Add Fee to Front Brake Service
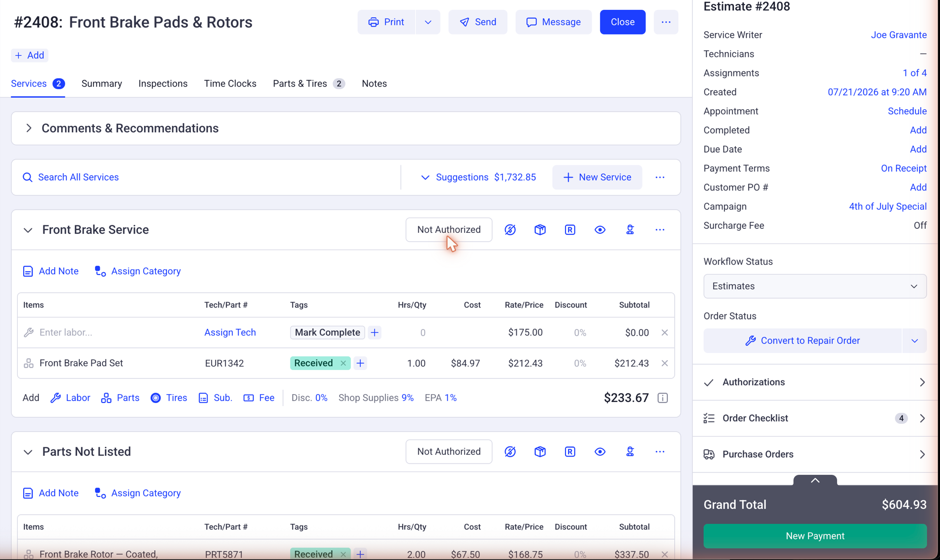This screenshot has height=560, width=940. [x=259, y=398]
